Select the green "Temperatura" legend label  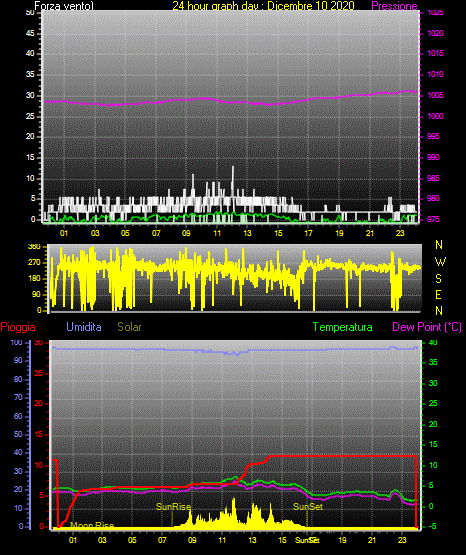click(x=343, y=327)
